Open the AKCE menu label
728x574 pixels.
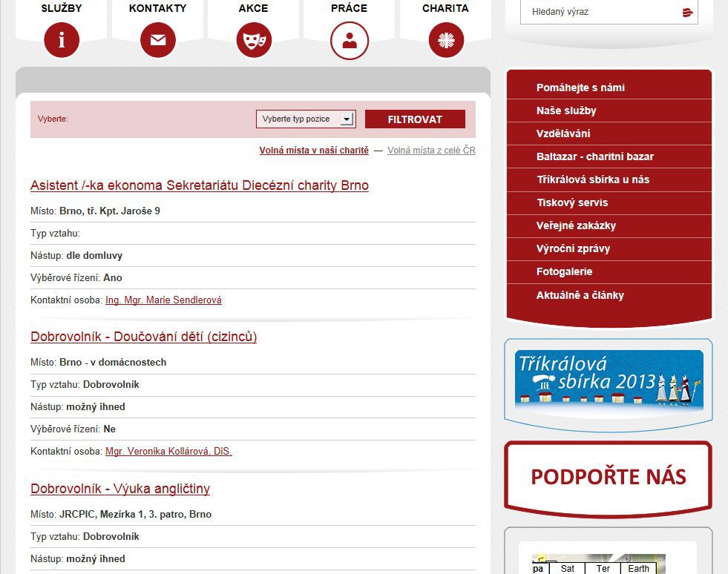click(x=254, y=8)
